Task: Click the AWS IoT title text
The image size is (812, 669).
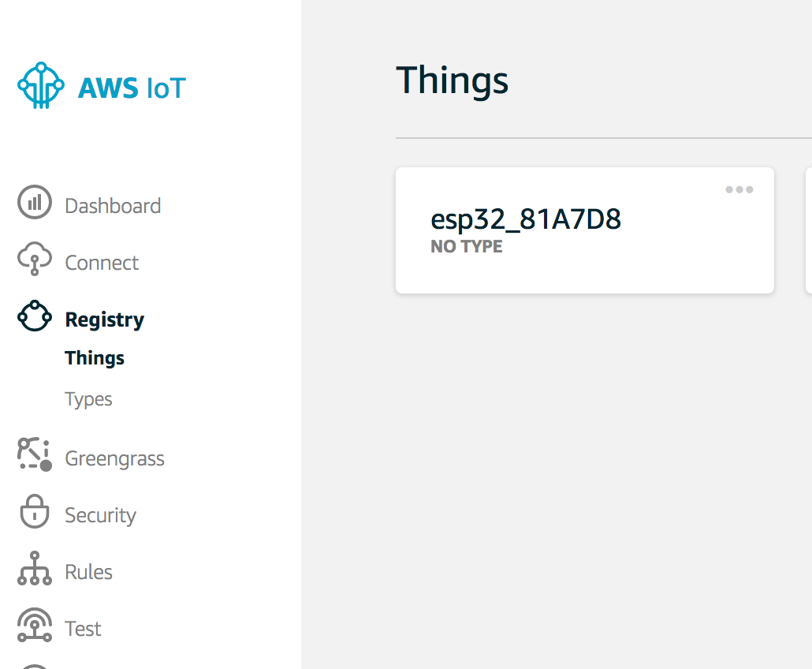Action: coord(132,88)
